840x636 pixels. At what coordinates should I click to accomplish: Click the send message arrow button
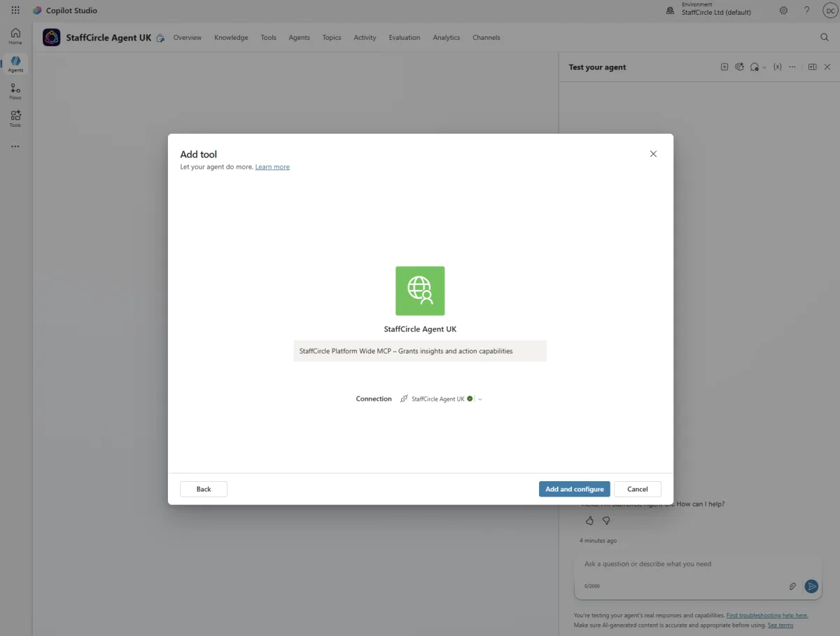811,586
